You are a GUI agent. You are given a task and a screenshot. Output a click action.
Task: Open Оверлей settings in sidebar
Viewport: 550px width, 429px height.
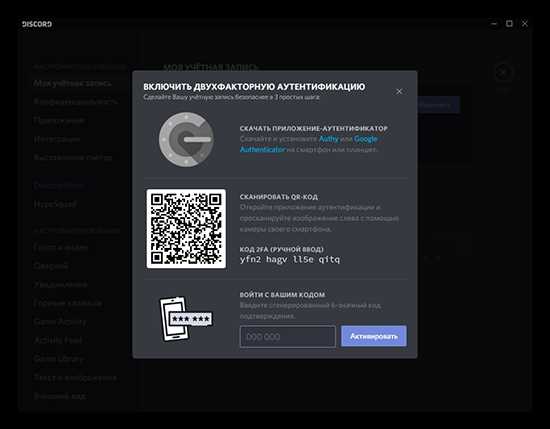coord(51,266)
